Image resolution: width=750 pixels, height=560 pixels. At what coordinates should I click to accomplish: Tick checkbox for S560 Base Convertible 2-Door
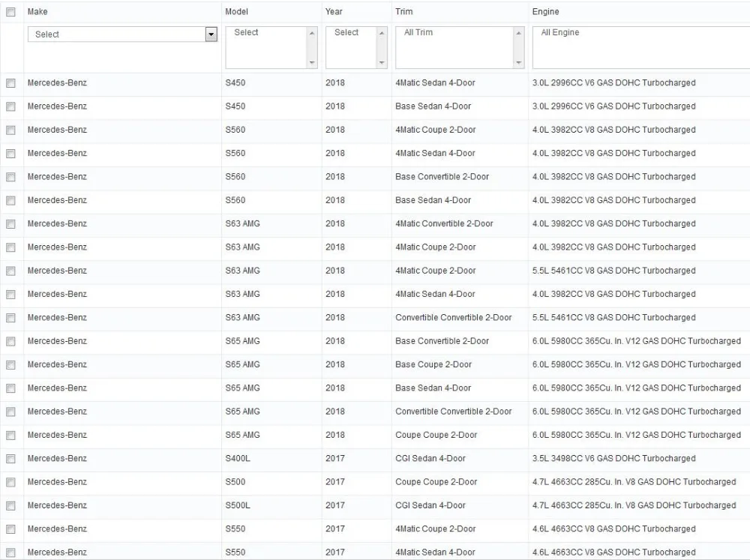[x=10, y=177]
